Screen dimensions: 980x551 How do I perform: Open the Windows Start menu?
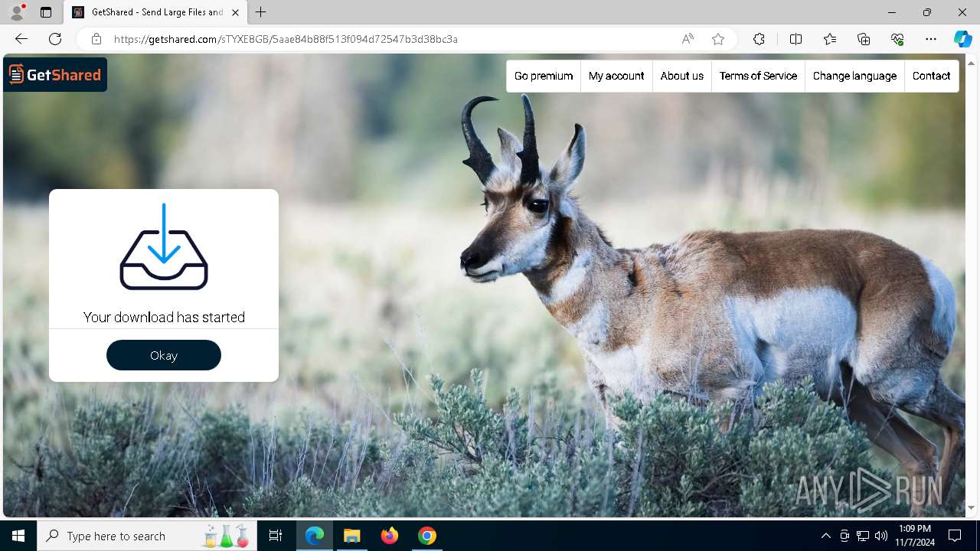point(18,536)
